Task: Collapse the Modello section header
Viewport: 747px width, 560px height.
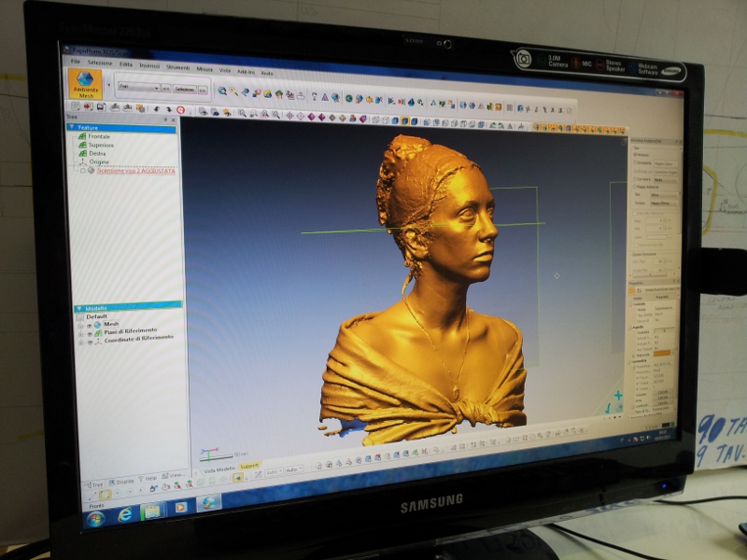Action: coord(79,308)
